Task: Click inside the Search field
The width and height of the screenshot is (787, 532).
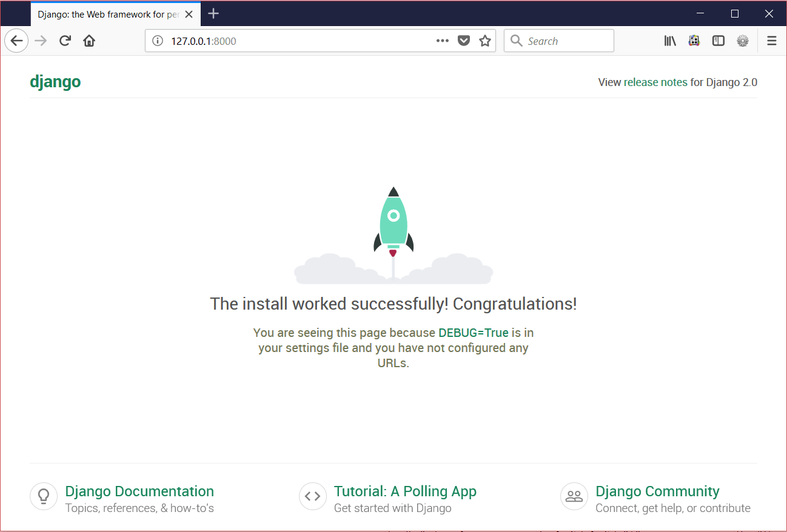Action: 564,41
